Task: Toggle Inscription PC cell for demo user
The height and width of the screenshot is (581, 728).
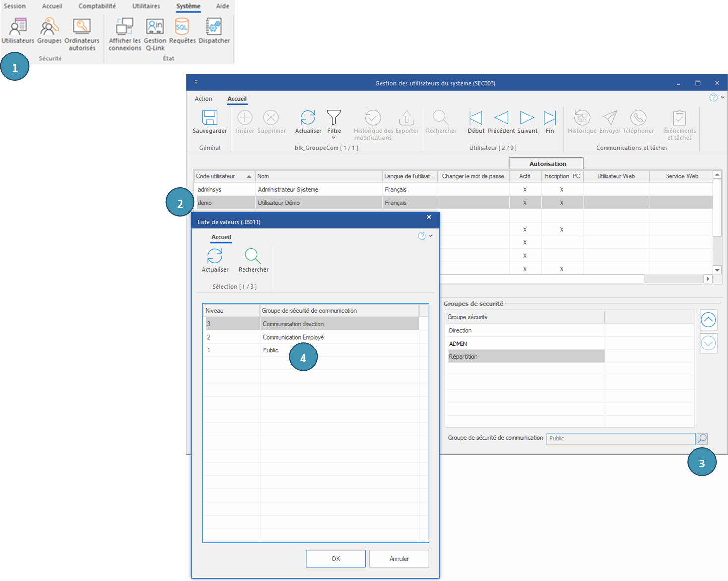Action: point(561,203)
